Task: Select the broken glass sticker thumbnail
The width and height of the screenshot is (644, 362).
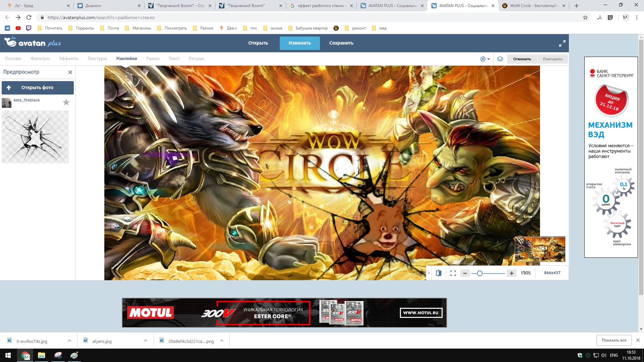Action: [x=35, y=137]
